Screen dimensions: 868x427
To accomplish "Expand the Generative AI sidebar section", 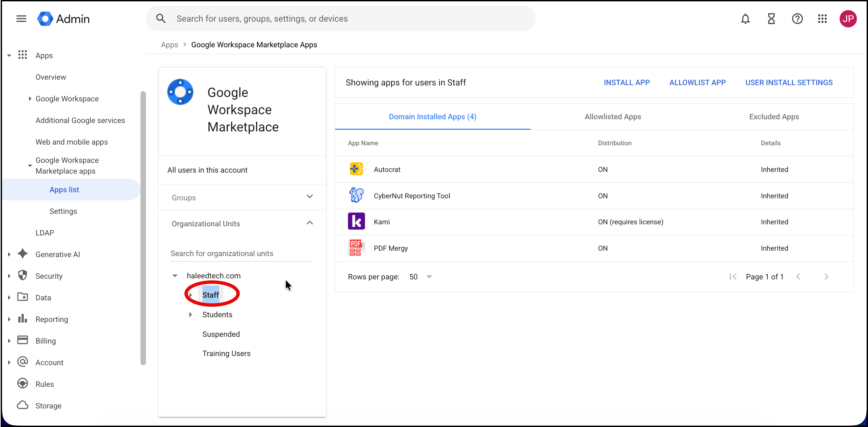I will click(x=9, y=254).
